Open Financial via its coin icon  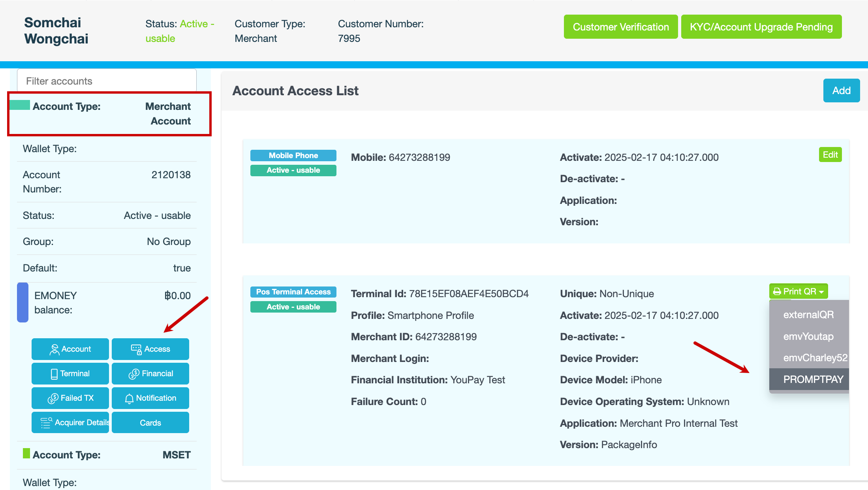[x=134, y=374]
